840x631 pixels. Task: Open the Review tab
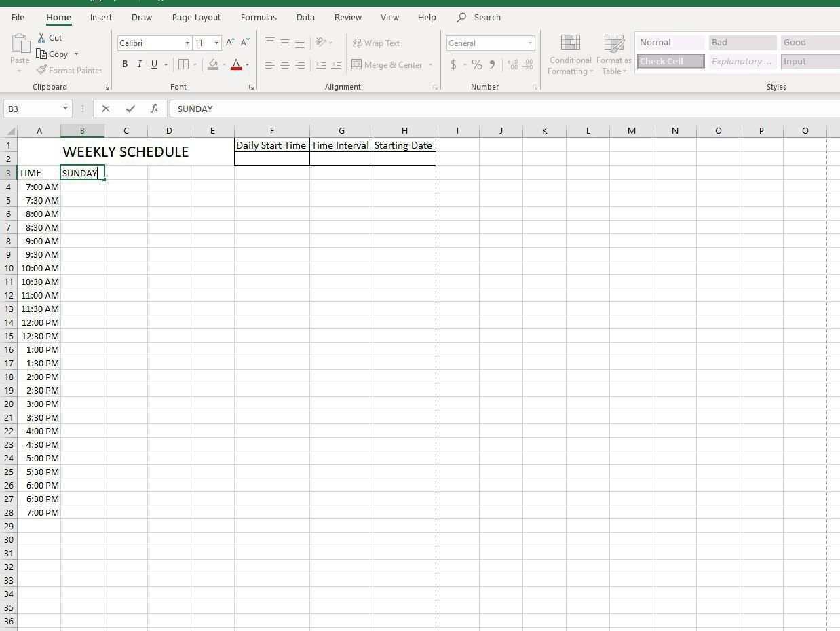[348, 17]
